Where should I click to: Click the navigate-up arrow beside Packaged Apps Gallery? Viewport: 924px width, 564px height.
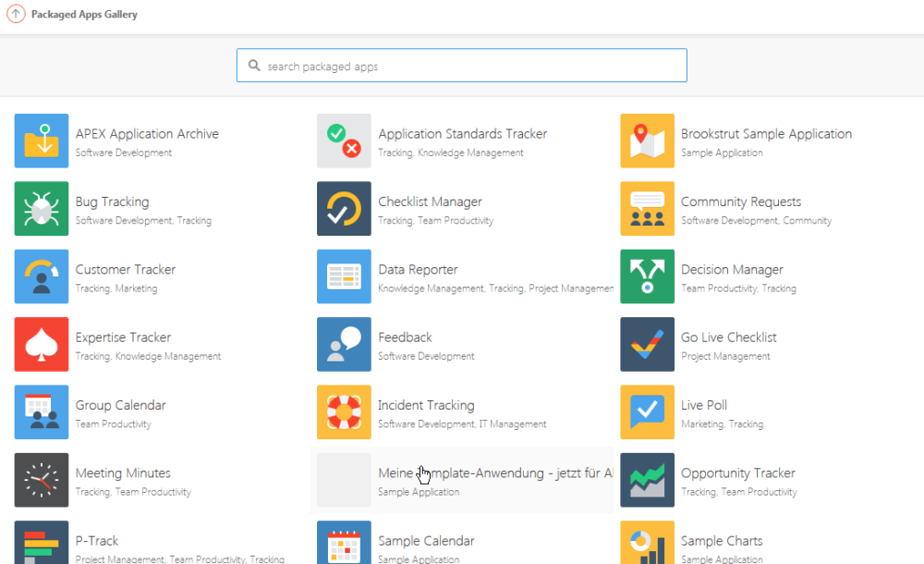coord(16,14)
